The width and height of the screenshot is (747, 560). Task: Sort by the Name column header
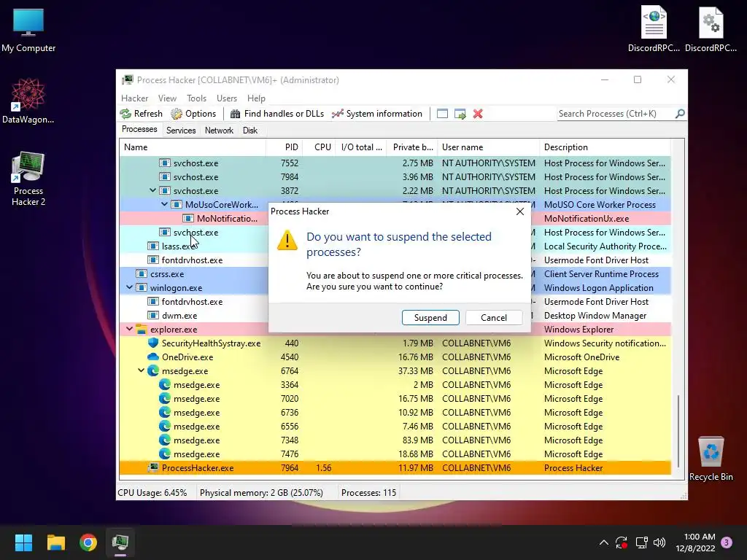click(193, 147)
